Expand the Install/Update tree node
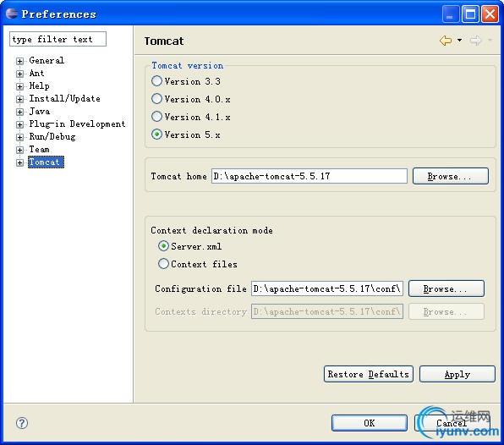The image size is (504, 445). click(x=20, y=99)
